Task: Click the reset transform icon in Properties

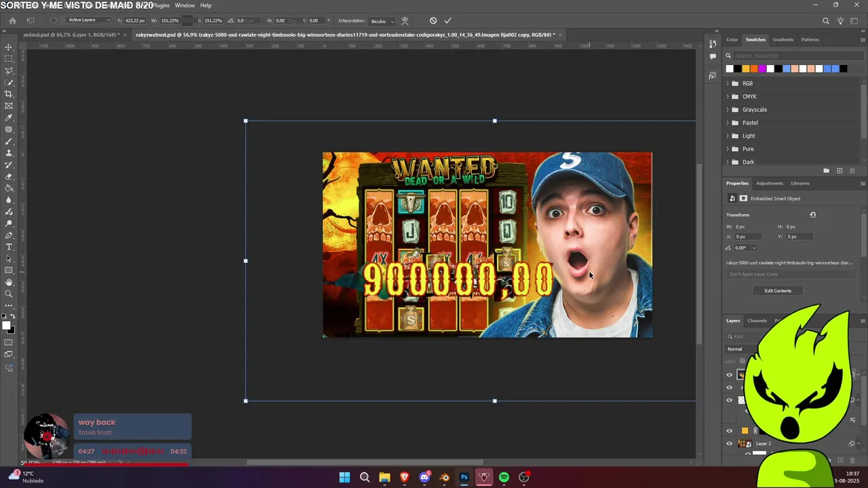Action: pyautogui.click(x=812, y=215)
